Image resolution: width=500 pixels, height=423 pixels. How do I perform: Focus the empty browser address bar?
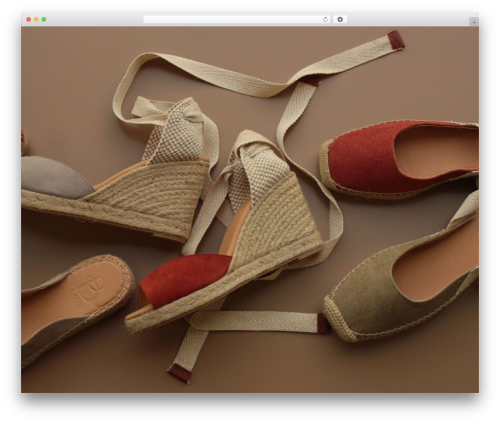(237, 20)
